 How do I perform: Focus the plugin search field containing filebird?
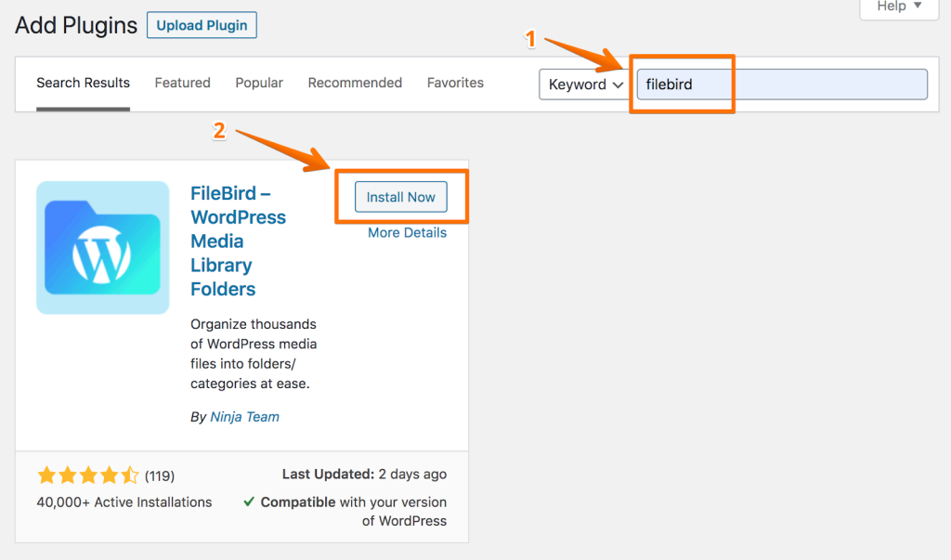782,85
